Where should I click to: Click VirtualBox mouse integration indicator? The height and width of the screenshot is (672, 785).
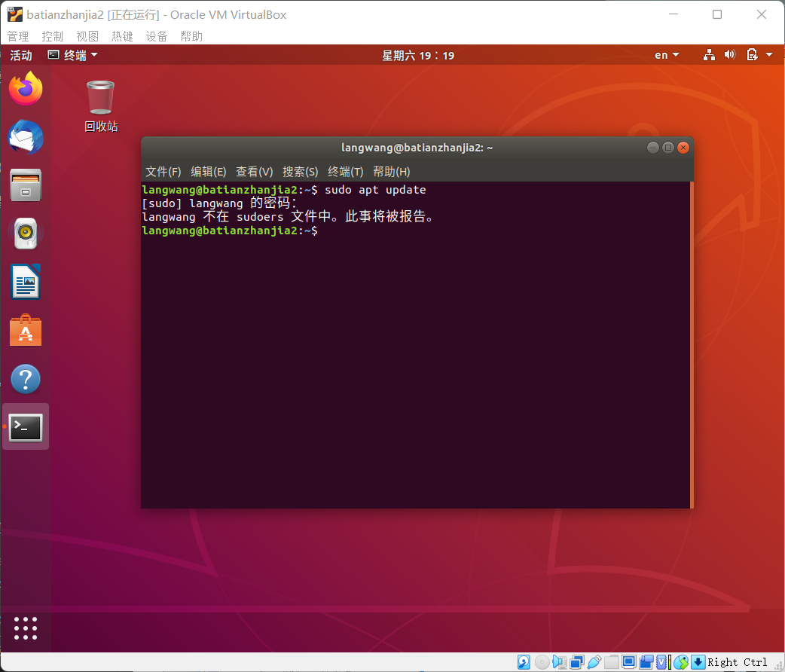click(681, 662)
